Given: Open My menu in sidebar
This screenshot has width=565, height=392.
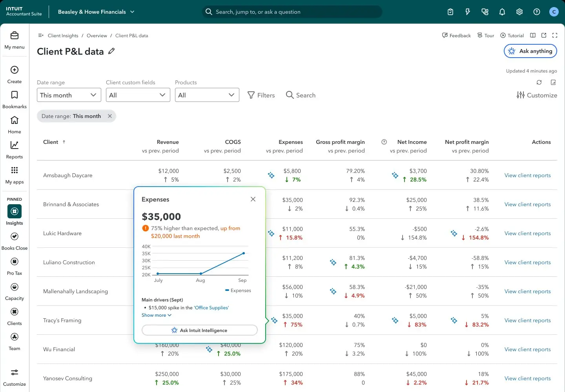Looking at the screenshot, I should 15,40.
